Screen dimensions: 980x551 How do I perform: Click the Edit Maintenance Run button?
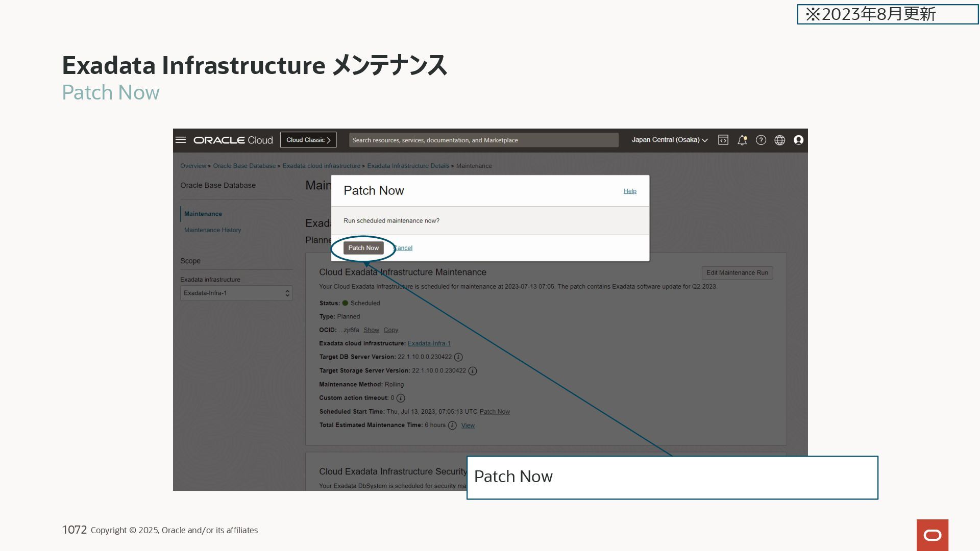737,273
